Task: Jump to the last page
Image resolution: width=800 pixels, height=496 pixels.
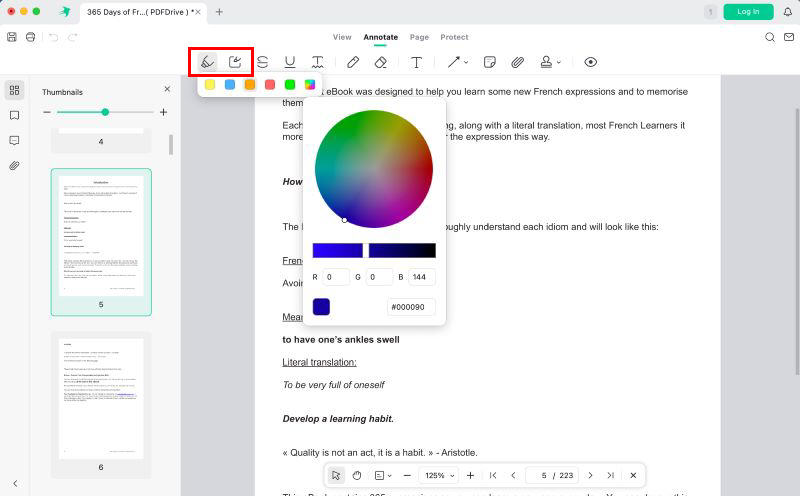Action: 611,476
